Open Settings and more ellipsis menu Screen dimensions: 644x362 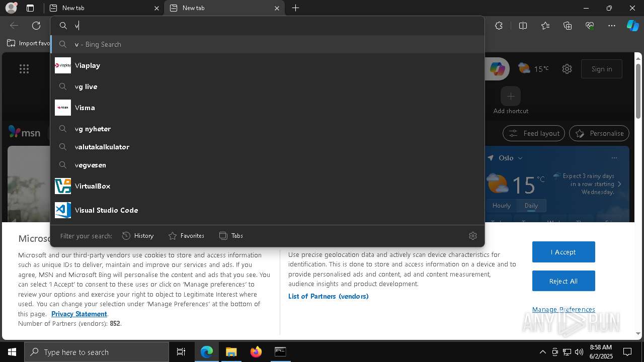(x=612, y=26)
